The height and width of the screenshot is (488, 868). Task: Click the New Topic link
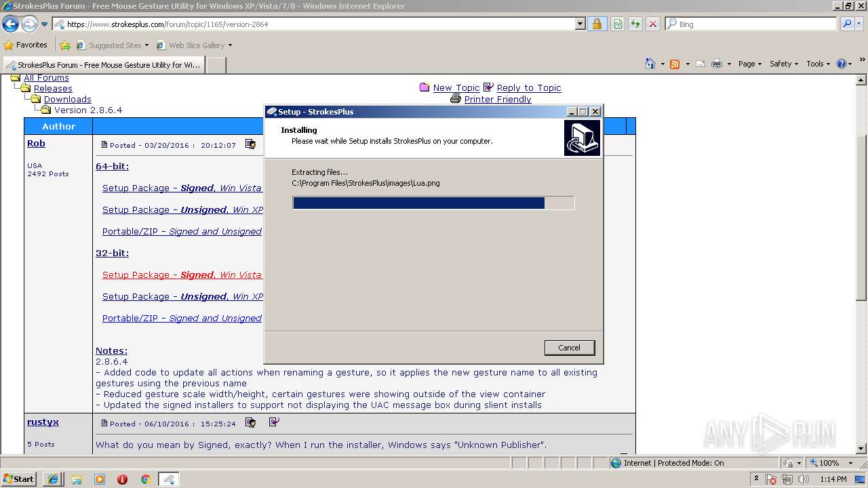click(456, 87)
